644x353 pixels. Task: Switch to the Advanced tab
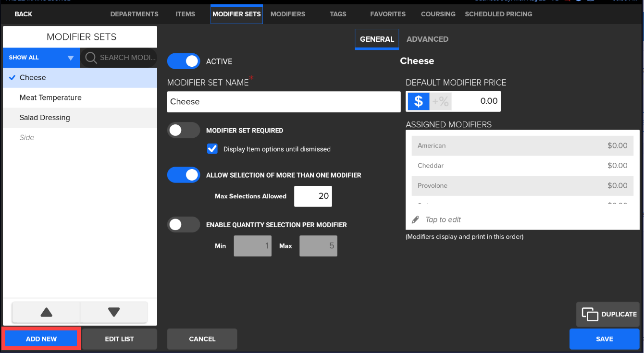pos(427,39)
